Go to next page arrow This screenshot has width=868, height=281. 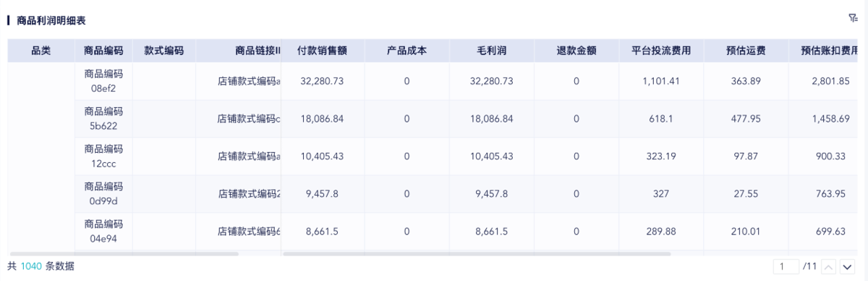pyautogui.click(x=847, y=267)
